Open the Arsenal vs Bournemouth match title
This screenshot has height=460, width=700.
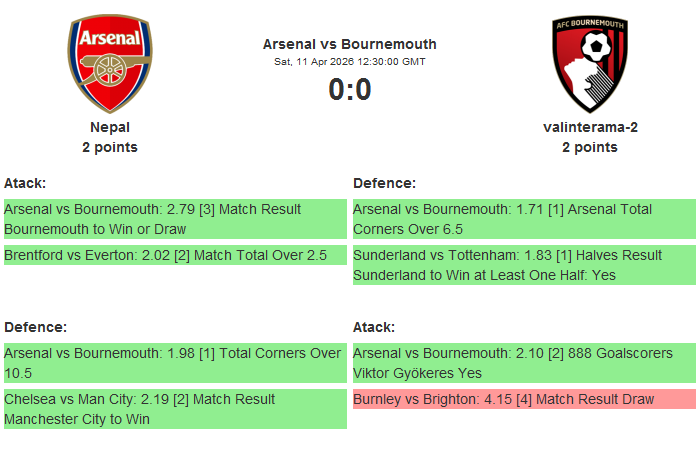coord(349,44)
